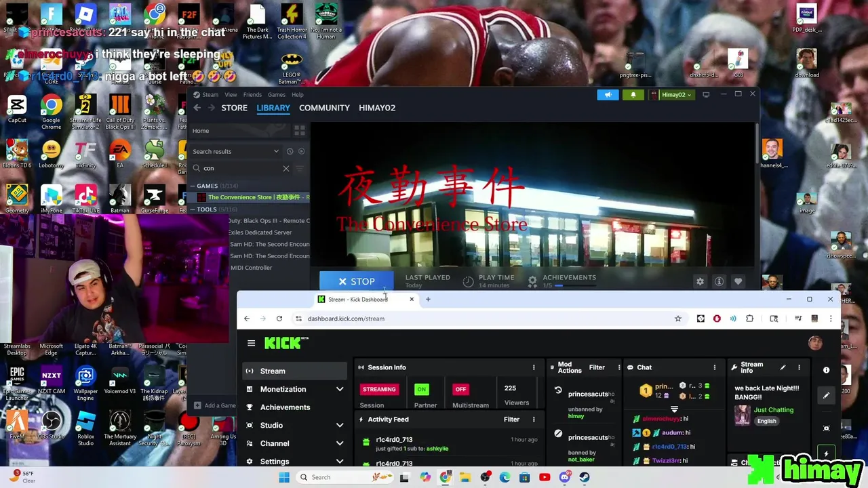Stop the running game with STOP button
Image resolution: width=868 pixels, height=488 pixels.
coord(357,281)
